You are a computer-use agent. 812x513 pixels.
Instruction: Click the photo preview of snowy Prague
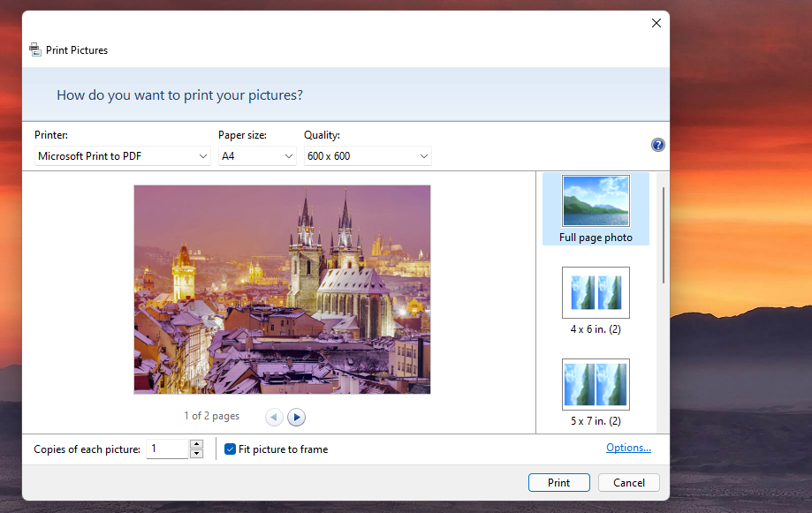click(x=281, y=288)
